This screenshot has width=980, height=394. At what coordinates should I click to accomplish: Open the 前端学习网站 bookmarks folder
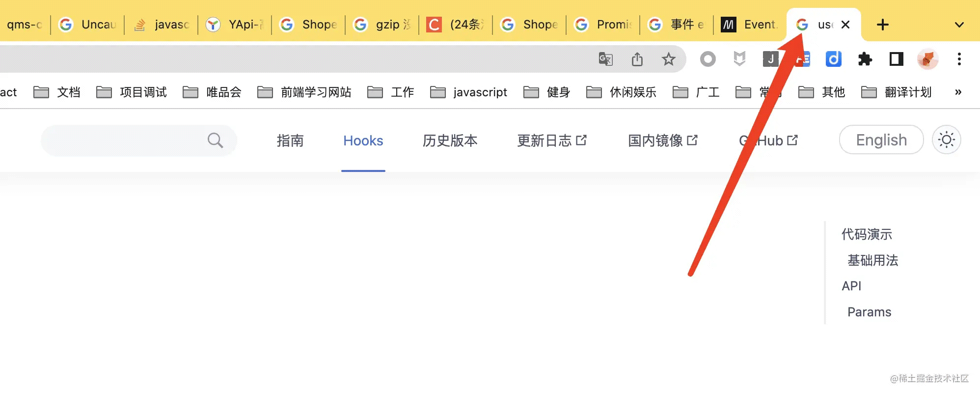[x=304, y=92]
